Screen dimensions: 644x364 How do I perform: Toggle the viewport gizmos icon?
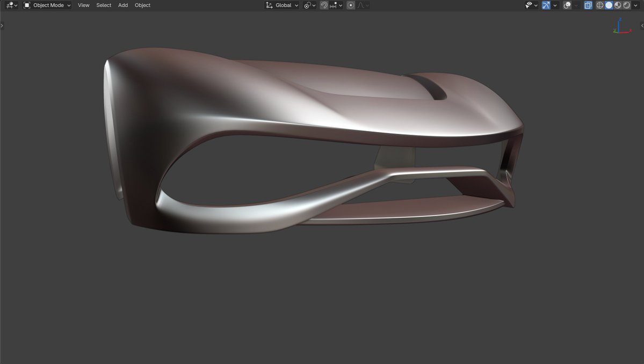pyautogui.click(x=546, y=5)
